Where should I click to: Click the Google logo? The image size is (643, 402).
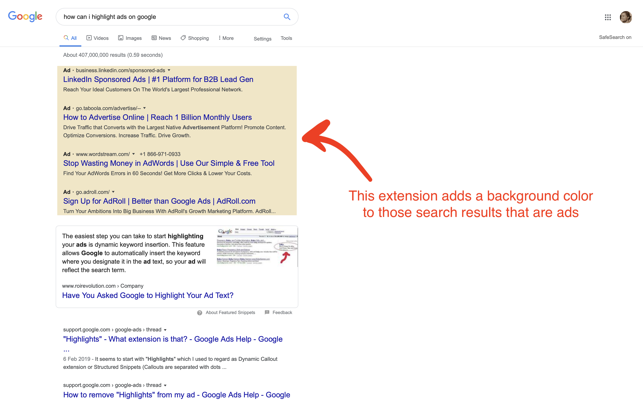[x=25, y=16]
